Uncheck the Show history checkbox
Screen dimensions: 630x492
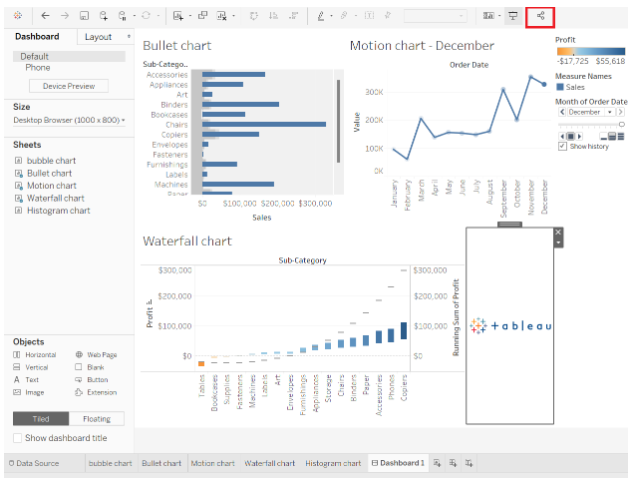[x=562, y=146]
